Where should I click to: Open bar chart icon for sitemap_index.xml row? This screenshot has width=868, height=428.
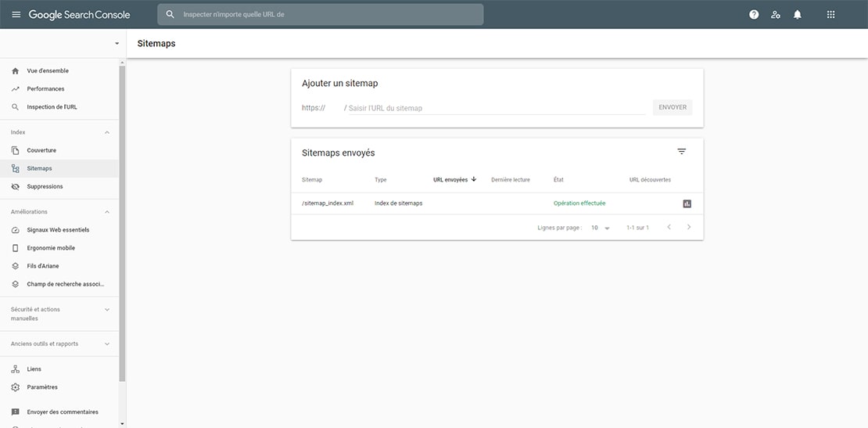687,203
